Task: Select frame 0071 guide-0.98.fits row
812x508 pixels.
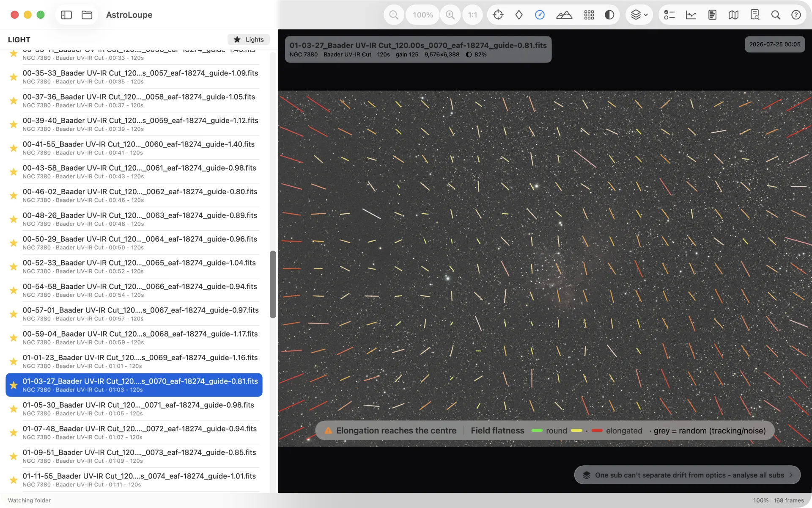Action: 134,409
